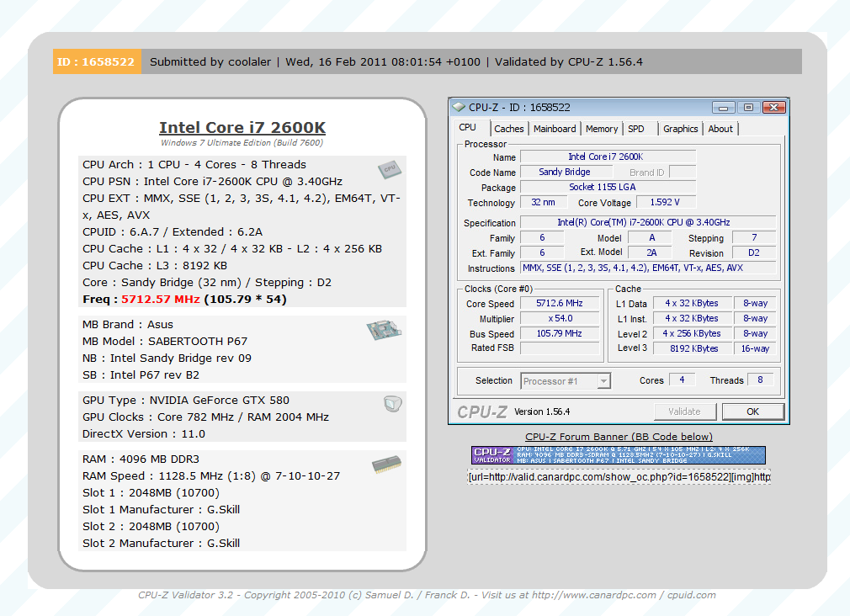850x616 pixels.
Task: Click the GPU icon beside GPU Type
Action: (392, 403)
